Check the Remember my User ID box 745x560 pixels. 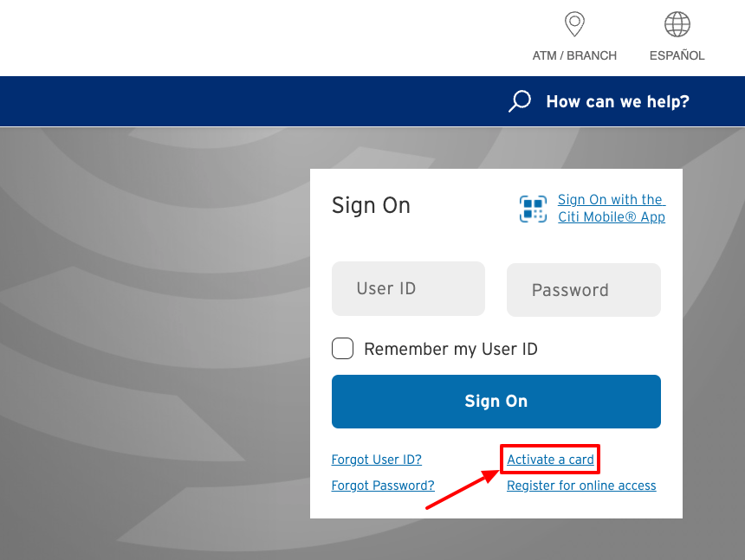[342, 348]
